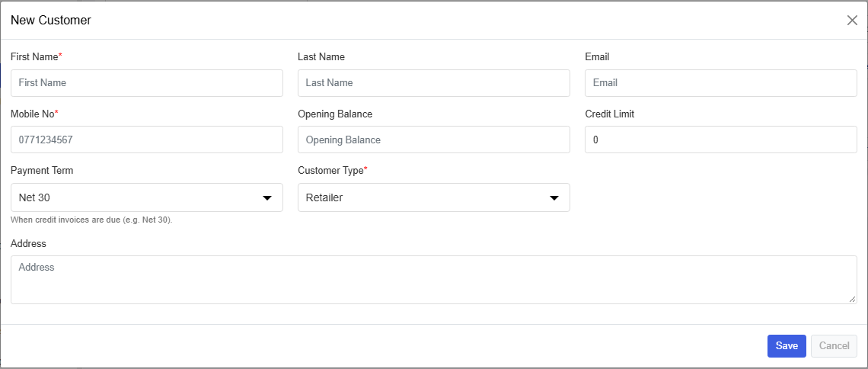
Task: Save the new customer
Action: point(787,345)
